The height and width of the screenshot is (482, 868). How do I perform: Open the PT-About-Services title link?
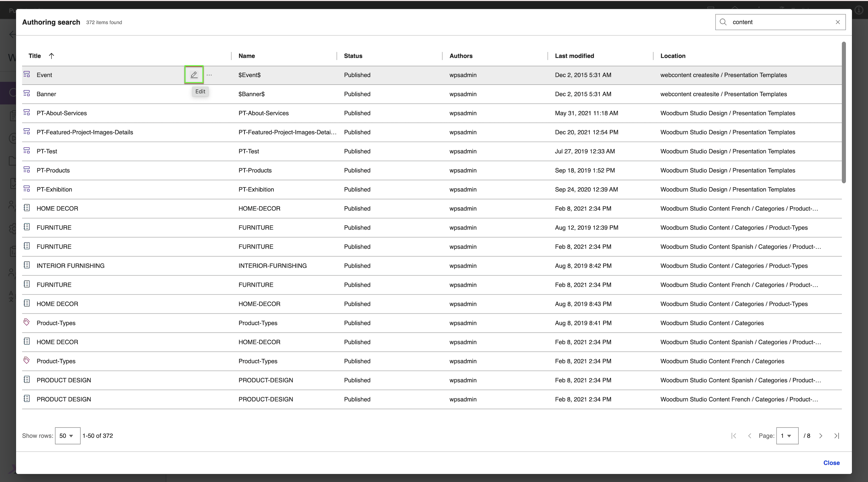click(x=62, y=113)
